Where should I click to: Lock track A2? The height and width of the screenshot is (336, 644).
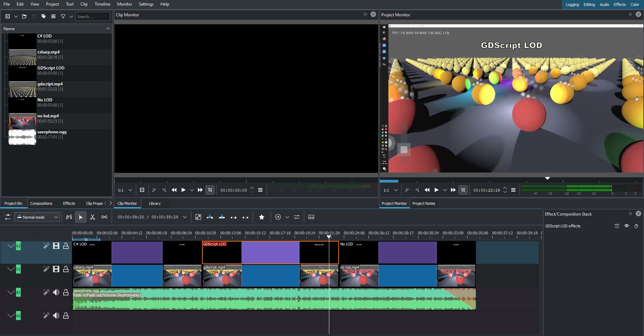66,316
